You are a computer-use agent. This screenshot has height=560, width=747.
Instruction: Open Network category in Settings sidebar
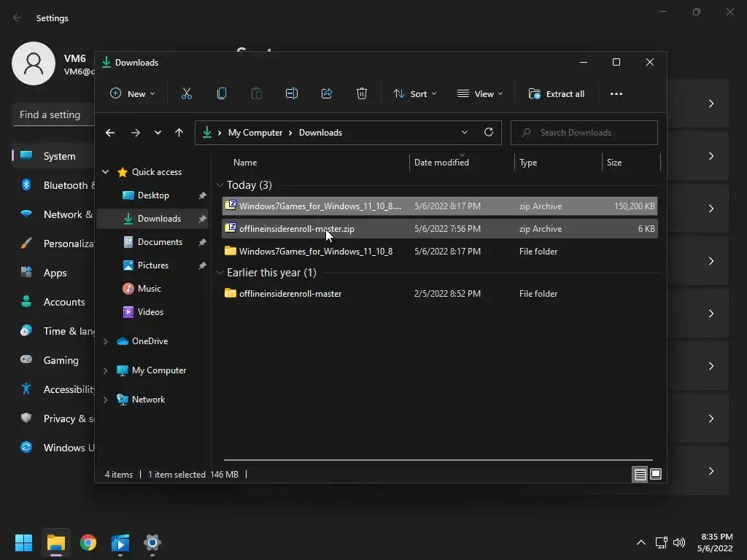click(53, 215)
